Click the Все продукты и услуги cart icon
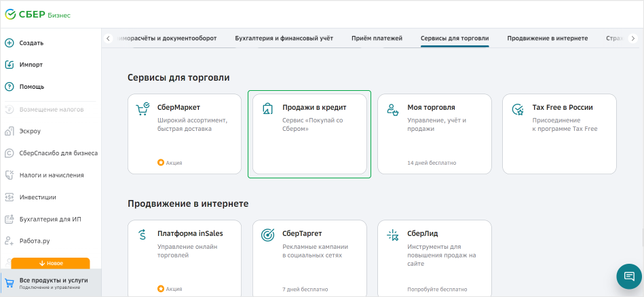This screenshot has height=297, width=644. click(9, 283)
